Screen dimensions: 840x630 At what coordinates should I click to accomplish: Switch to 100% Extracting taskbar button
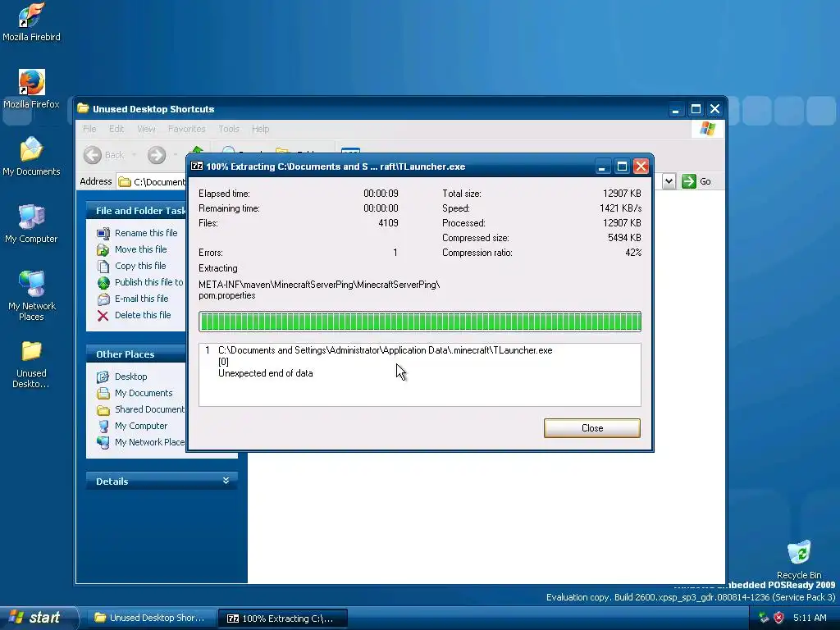[x=282, y=619]
